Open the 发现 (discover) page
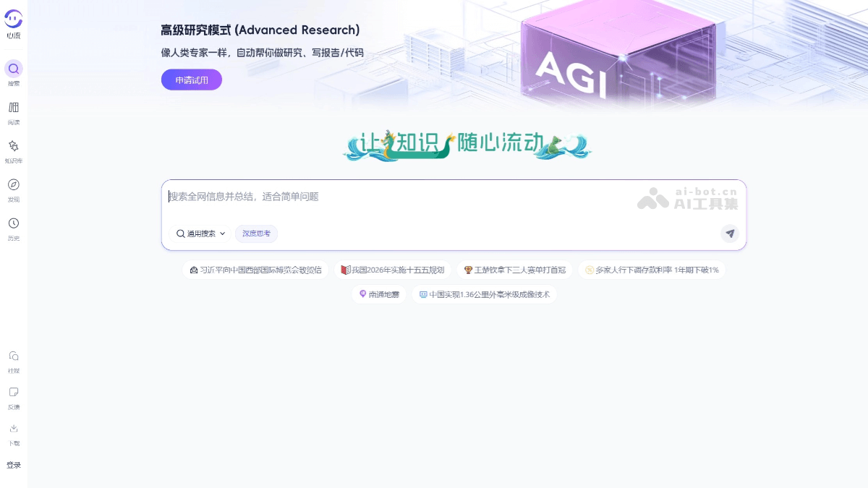Screen dimensions: 868x488 pyautogui.click(x=13, y=186)
